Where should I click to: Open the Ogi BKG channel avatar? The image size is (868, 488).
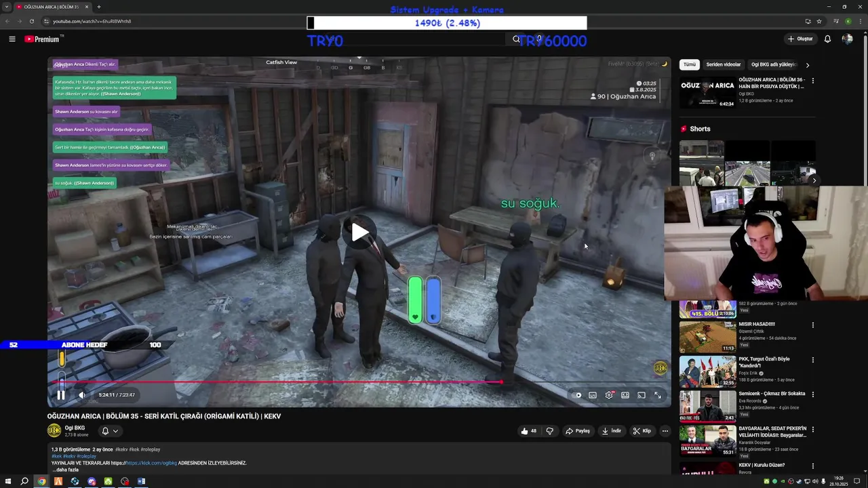(54, 430)
